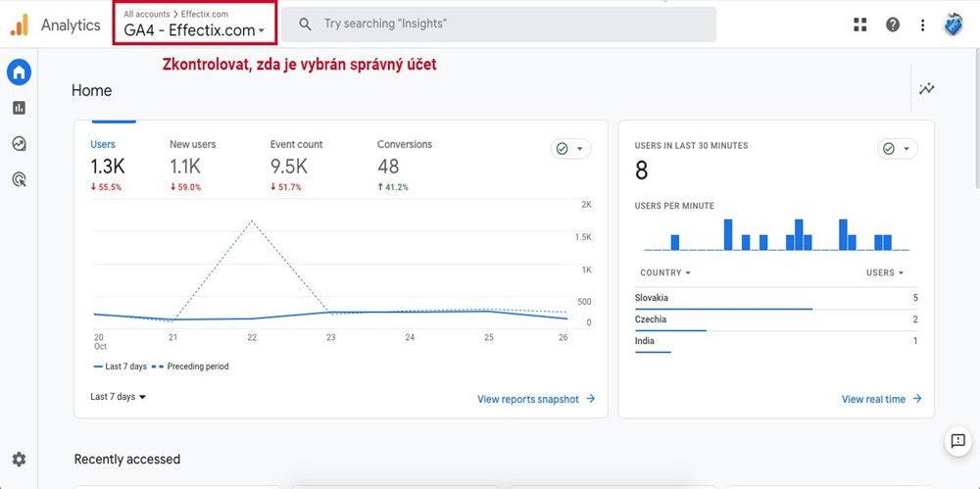
Task: Click the 55.5% users change value
Action: (x=106, y=187)
